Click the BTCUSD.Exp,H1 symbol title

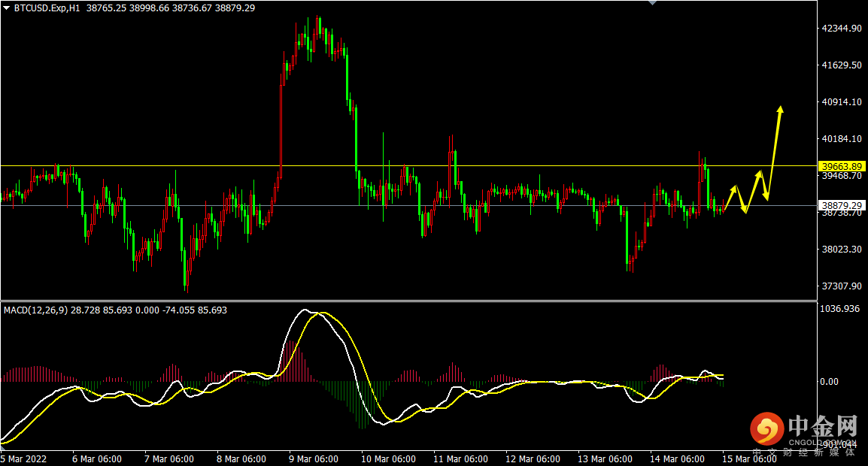pos(47,8)
